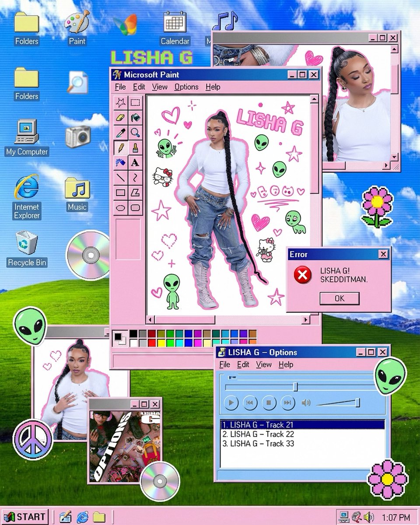
Task: Select the Airbrush tool
Action: pos(121,161)
